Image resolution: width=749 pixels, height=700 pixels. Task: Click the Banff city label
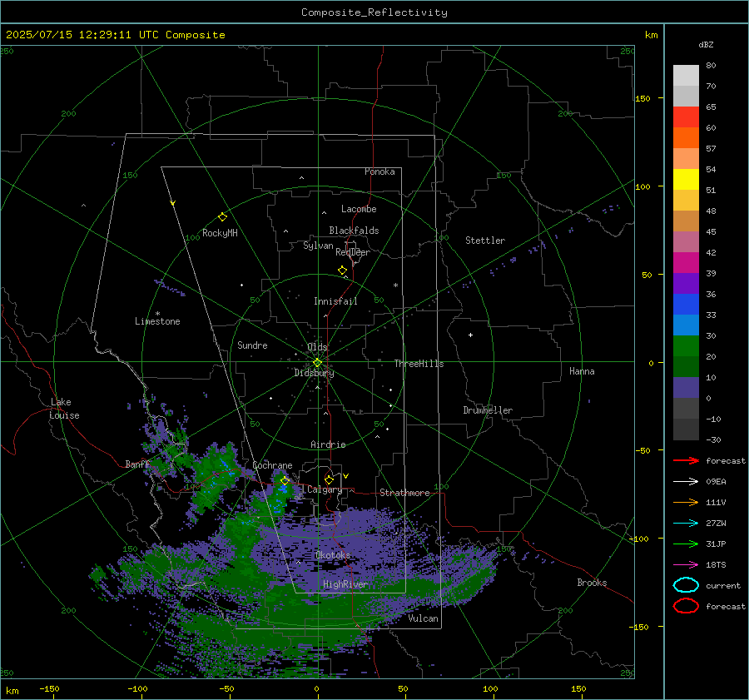point(137,464)
